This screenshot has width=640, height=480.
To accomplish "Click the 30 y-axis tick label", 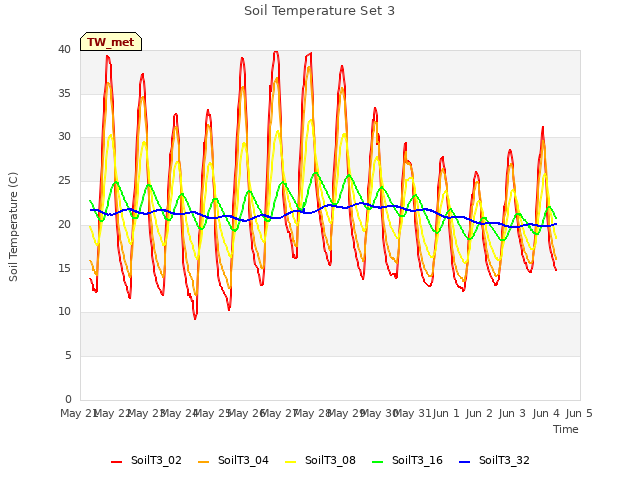I will tap(64, 137).
